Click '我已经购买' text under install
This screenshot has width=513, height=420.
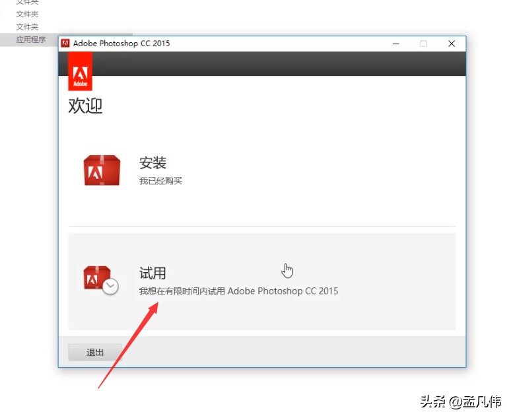[x=160, y=181]
